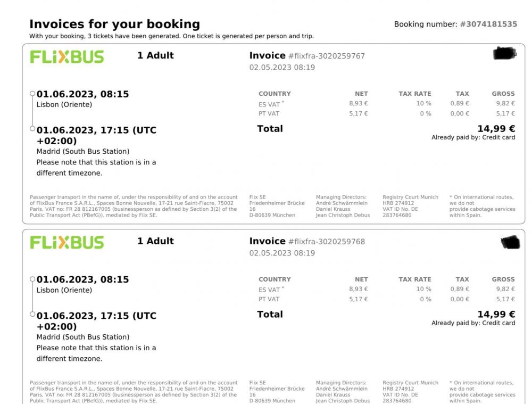Click the GROSS column header in first invoice
The height and width of the screenshot is (404, 532).
coord(503,94)
